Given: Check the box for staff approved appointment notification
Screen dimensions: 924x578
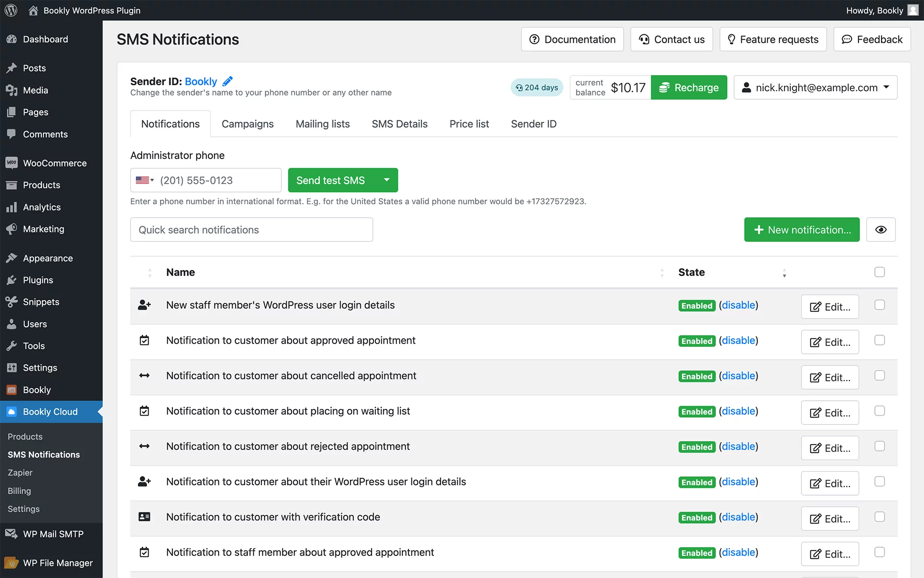Looking at the screenshot, I should coord(880,552).
